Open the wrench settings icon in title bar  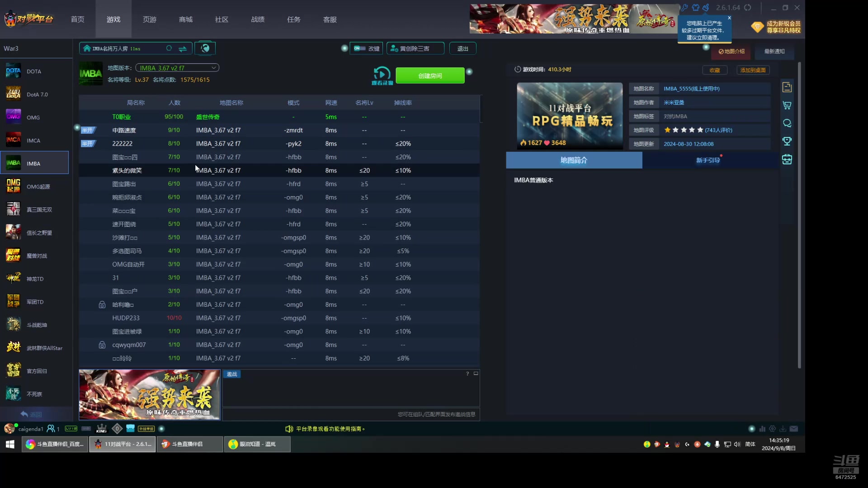click(x=684, y=8)
